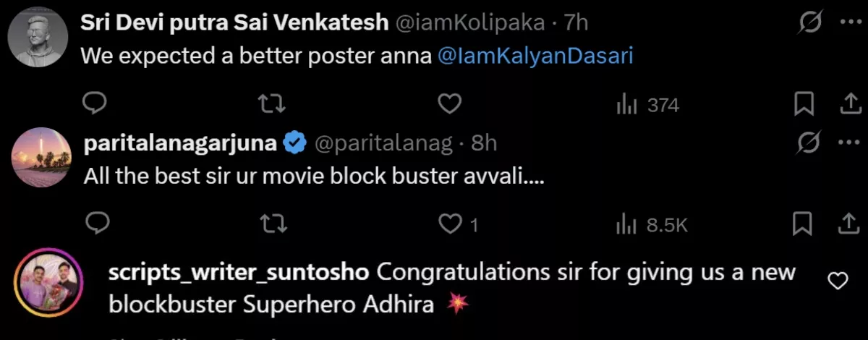
Task: Like paritalanagarjuna's tweet with 1 like
Action: [x=451, y=225]
